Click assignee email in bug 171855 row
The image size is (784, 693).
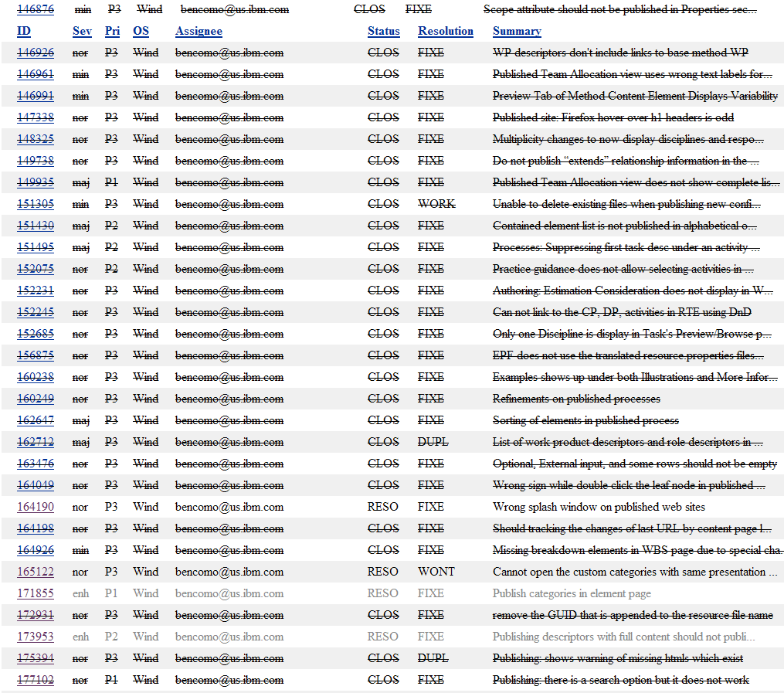click(229, 593)
